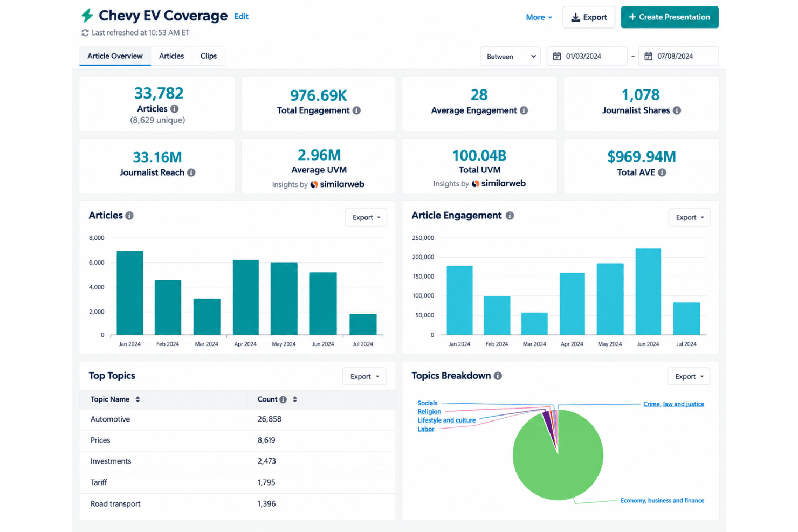Click calendar icon in start date field
Image resolution: width=798 pixels, height=532 pixels.
coord(557,56)
